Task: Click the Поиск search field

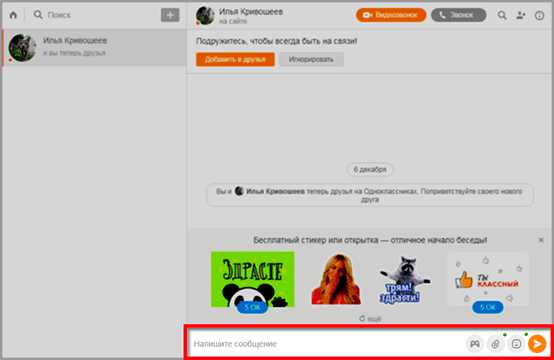Action: 95,15
